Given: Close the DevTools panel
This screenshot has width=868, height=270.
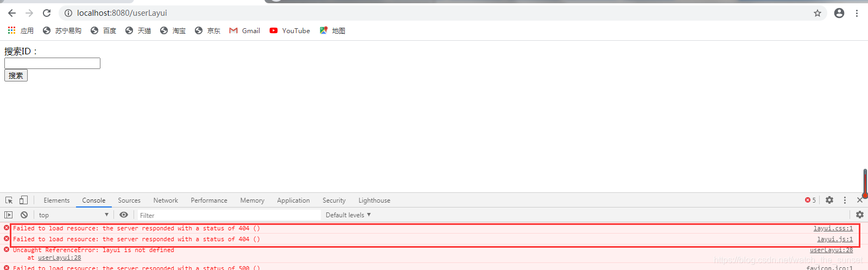Looking at the screenshot, I should coord(860,200).
